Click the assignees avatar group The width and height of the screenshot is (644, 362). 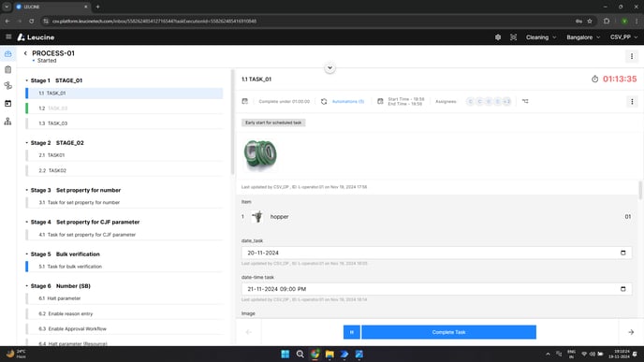point(489,101)
